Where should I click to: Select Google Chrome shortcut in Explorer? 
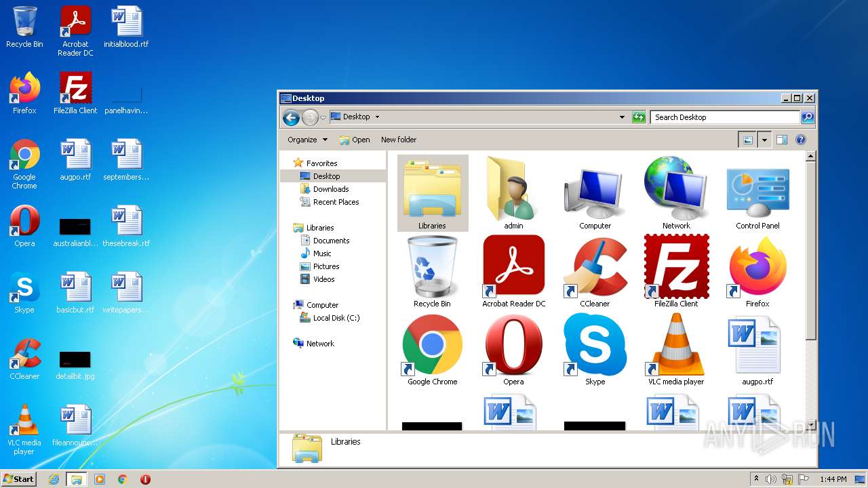pyautogui.click(x=432, y=349)
